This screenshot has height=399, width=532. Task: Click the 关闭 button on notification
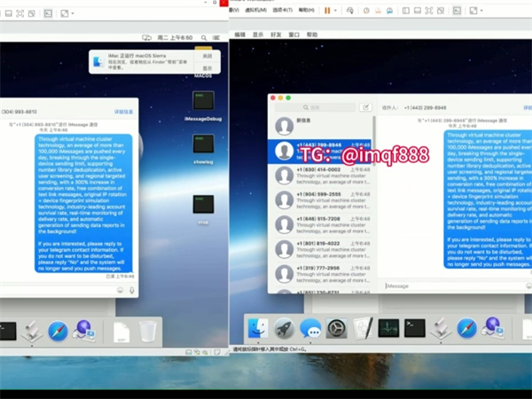pos(207,55)
